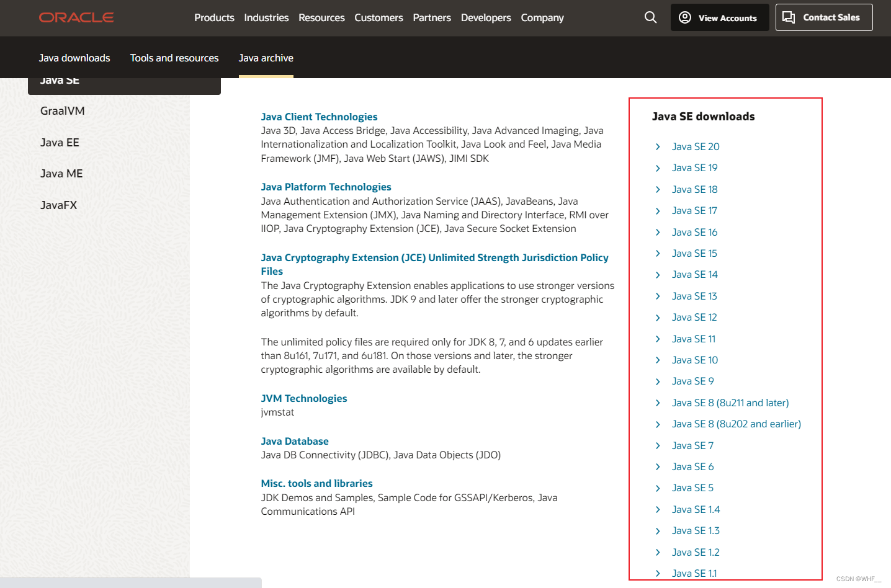Open Java SE 8 (8u211 and later)
The height and width of the screenshot is (588, 891).
pyautogui.click(x=730, y=403)
